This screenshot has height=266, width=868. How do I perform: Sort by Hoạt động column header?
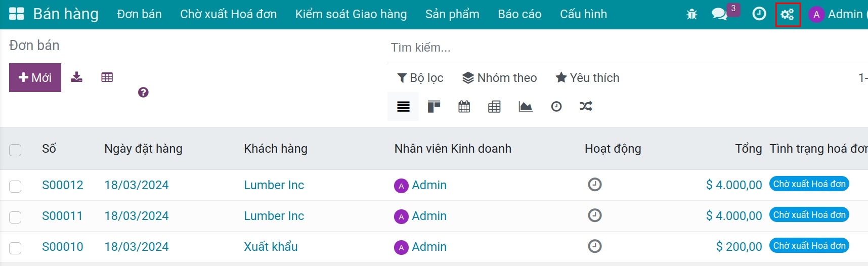613,149
